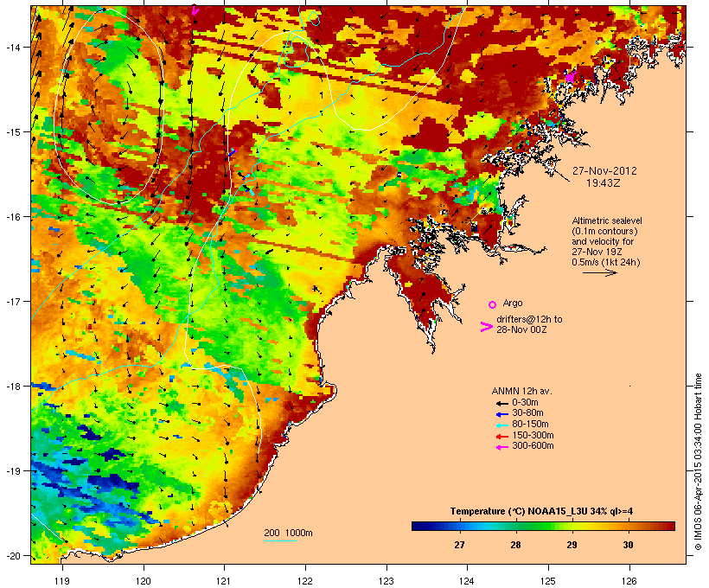Viewport: 709px width, 588px height.
Task: Click the magenta 300-600m legend arrow
Action: coord(501,447)
